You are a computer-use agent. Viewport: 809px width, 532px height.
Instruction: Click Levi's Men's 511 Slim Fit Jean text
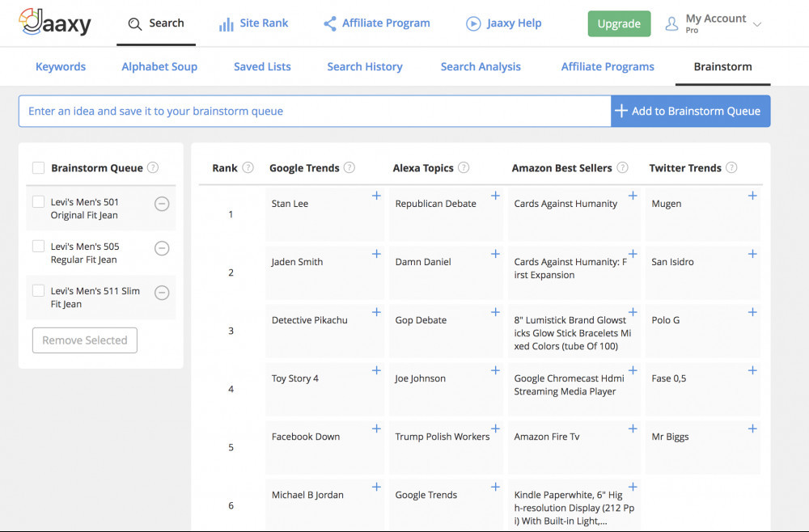95,298
